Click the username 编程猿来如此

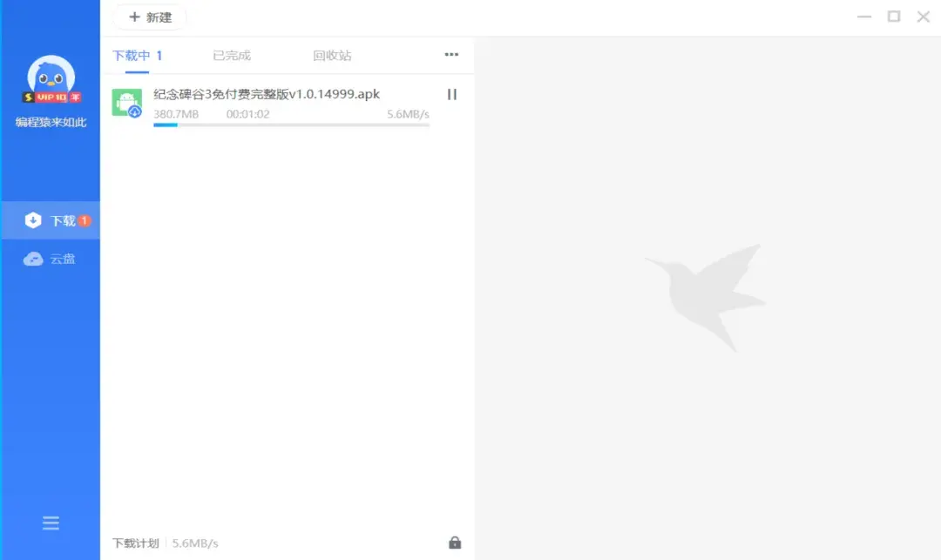coord(51,122)
